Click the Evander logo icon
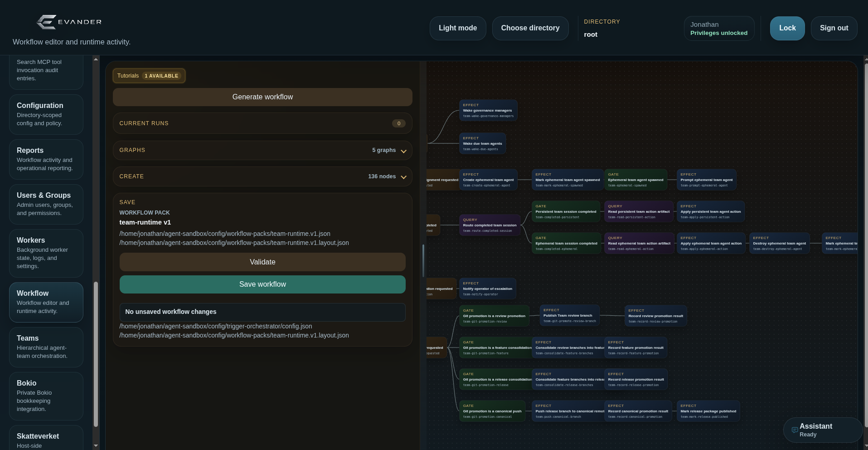868x450 pixels. click(x=46, y=22)
